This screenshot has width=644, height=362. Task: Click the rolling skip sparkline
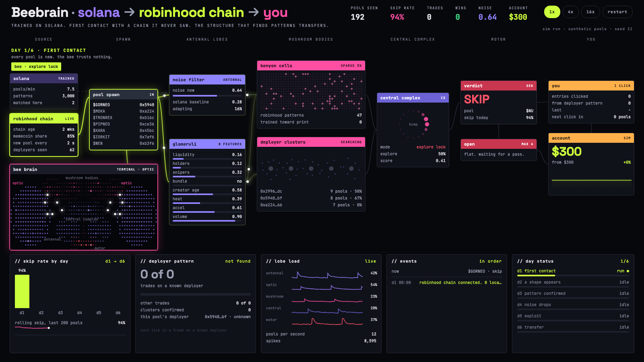click(32, 328)
